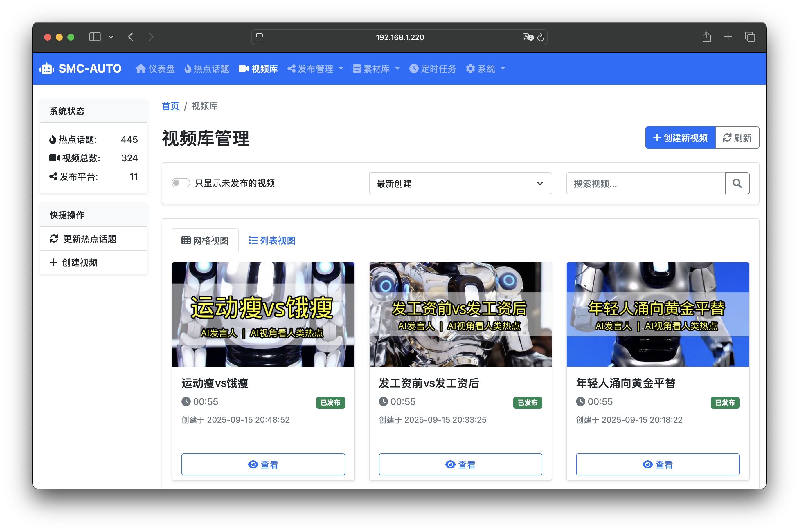The image size is (799, 532).
Task: Click Safari's share icon
Action: point(707,37)
